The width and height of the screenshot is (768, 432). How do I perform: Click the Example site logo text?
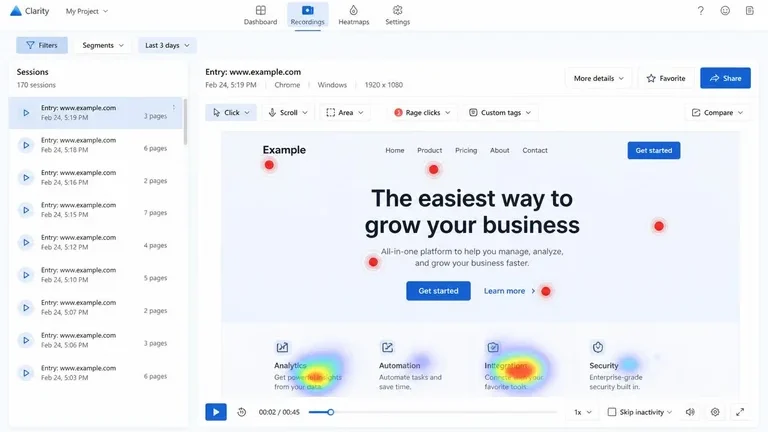coord(284,150)
